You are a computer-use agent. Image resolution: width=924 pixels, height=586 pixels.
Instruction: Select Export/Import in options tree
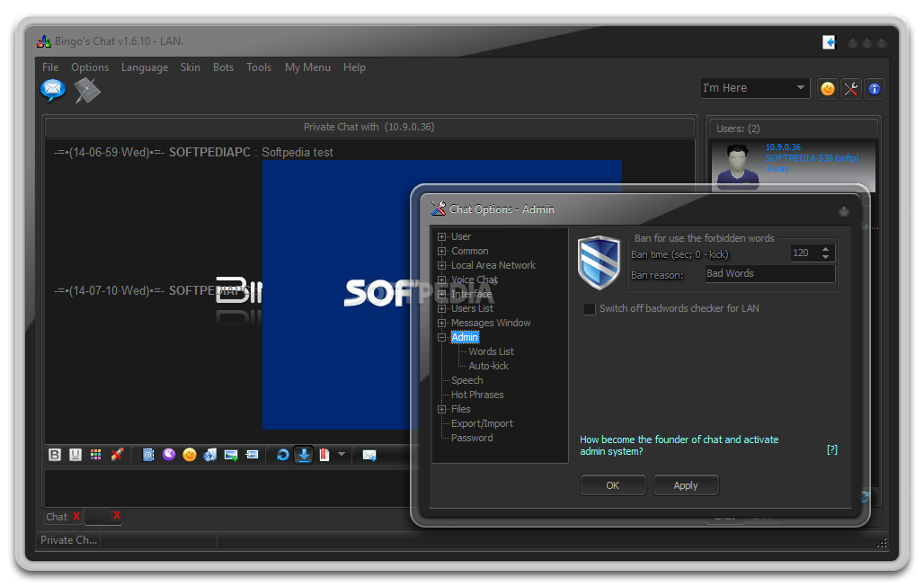pyautogui.click(x=482, y=423)
